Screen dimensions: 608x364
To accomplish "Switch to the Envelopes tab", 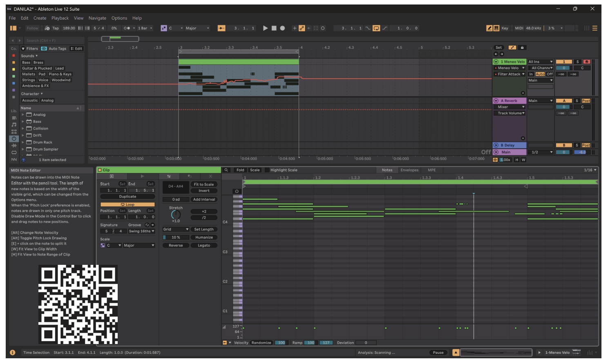I will point(409,170).
